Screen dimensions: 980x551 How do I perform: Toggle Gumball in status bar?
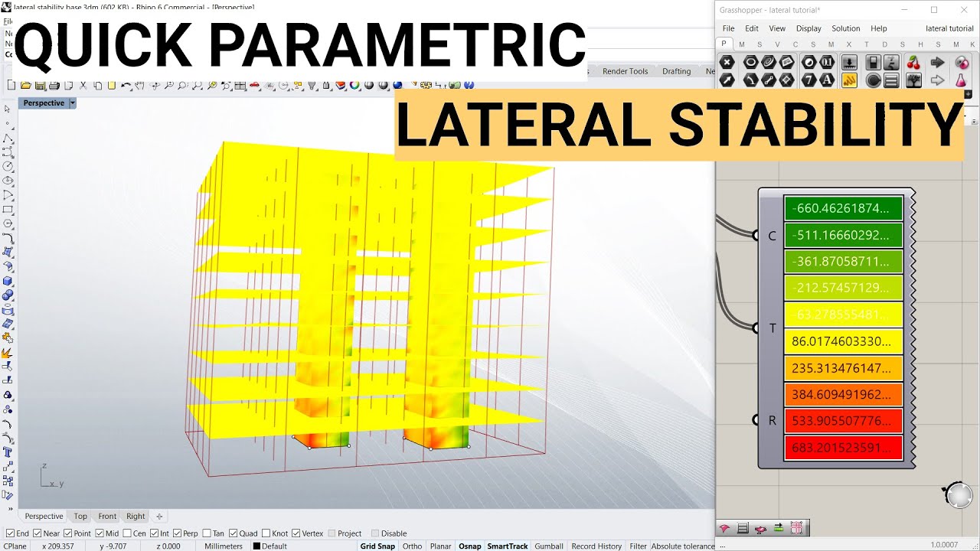click(x=549, y=546)
